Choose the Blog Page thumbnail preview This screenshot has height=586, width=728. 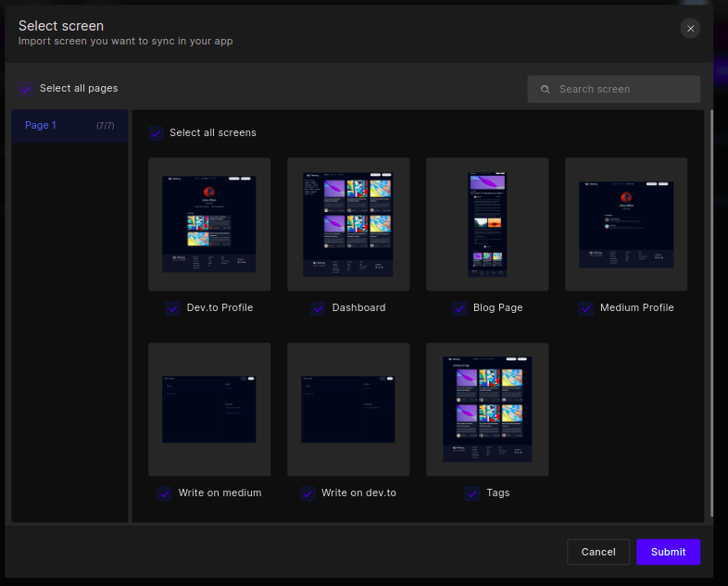click(x=487, y=224)
